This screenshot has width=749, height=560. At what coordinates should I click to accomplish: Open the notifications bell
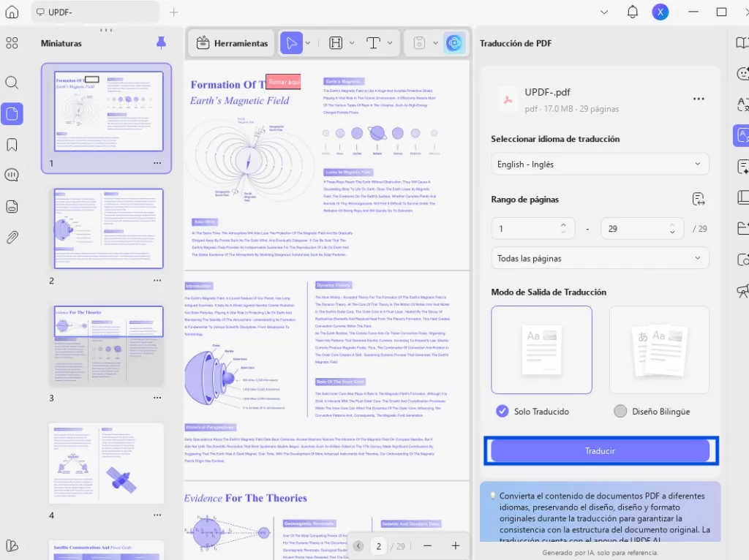point(633,12)
